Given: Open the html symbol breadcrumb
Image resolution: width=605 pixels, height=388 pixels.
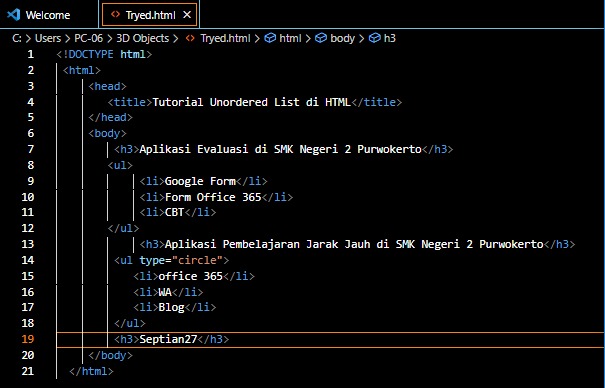Looking at the screenshot, I should (x=290, y=38).
